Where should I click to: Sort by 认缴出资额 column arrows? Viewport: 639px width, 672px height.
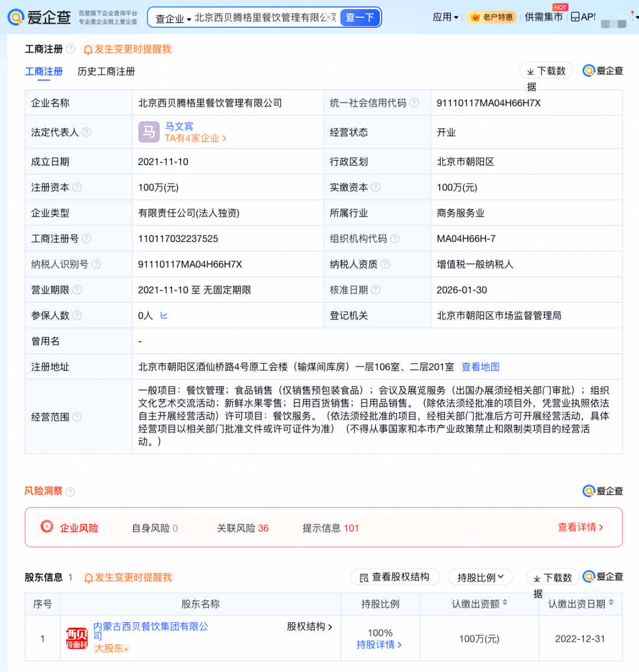coord(505,603)
